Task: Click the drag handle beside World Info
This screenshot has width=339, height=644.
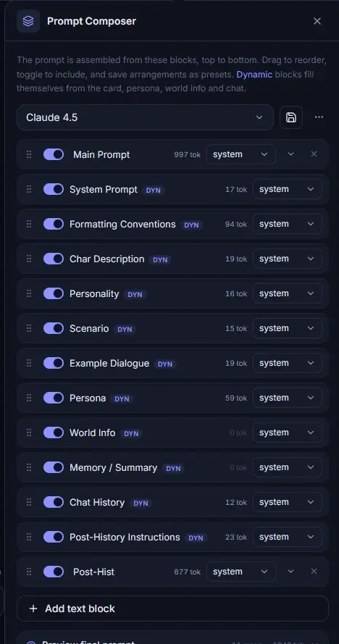Action: 29,432
